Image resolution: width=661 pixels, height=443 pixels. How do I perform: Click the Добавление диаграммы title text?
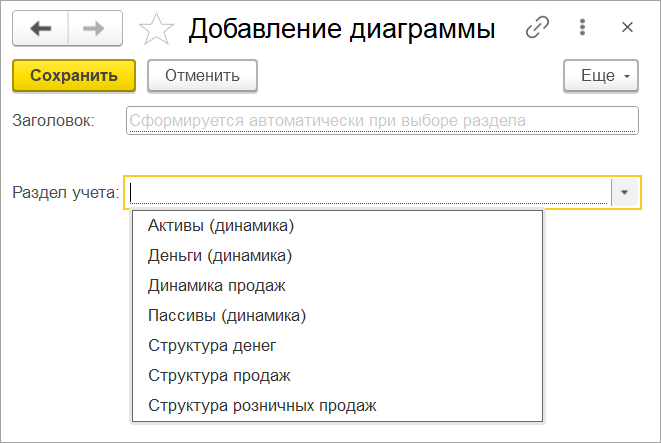pos(342,30)
